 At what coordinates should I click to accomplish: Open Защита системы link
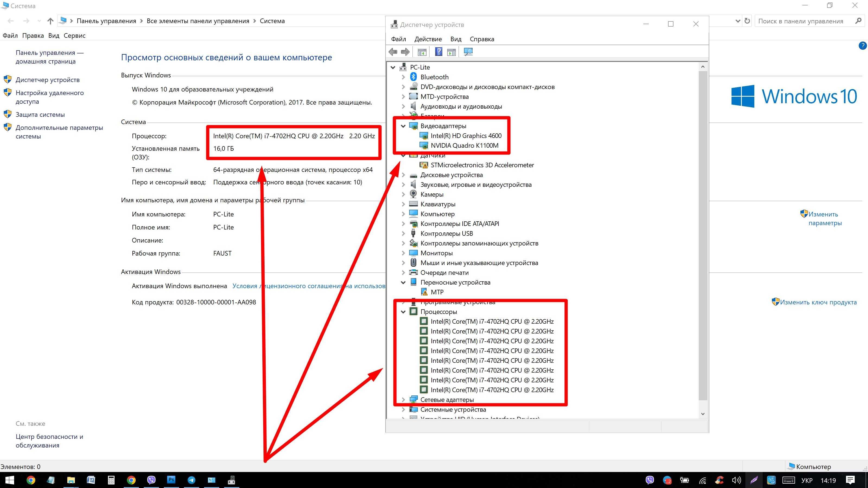pyautogui.click(x=40, y=114)
